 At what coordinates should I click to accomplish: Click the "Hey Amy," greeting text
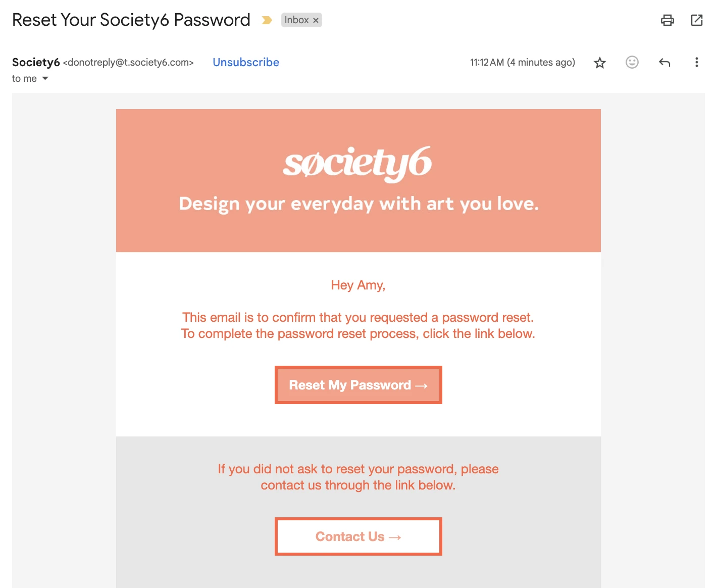tap(358, 285)
